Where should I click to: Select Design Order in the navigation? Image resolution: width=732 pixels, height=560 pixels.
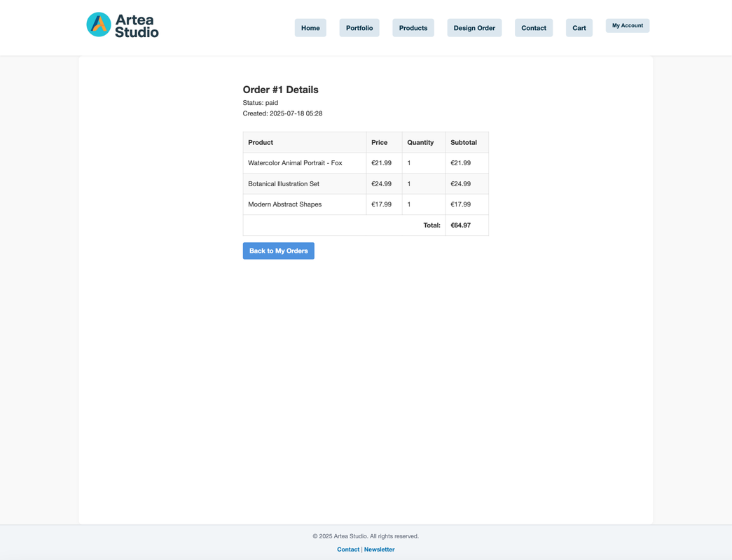(474, 28)
